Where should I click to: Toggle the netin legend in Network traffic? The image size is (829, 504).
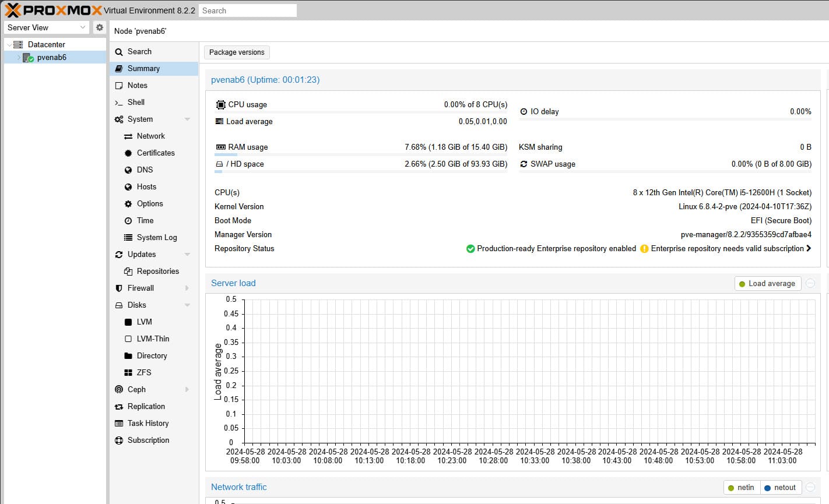coord(741,487)
